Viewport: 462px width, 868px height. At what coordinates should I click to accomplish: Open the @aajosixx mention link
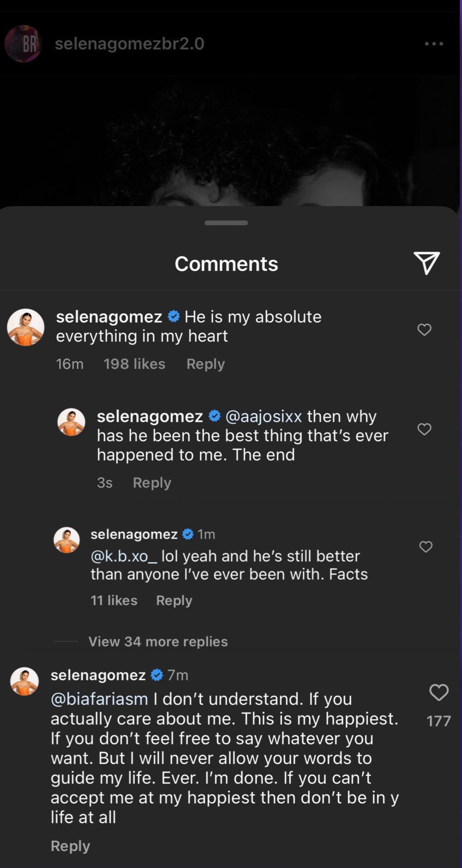[263, 417]
